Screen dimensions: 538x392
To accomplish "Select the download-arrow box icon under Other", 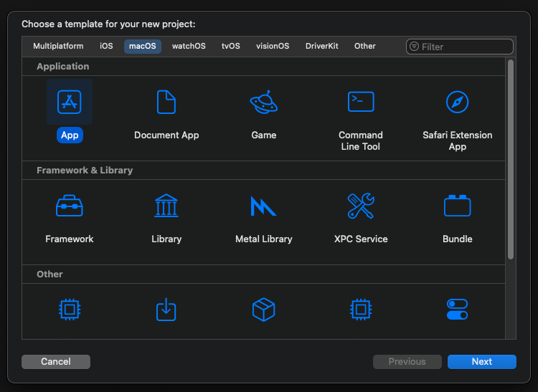I will click(166, 310).
